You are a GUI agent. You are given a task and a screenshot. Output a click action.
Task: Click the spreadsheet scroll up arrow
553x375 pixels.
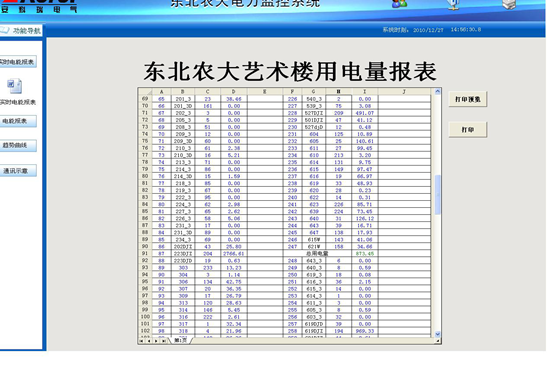(438, 91)
